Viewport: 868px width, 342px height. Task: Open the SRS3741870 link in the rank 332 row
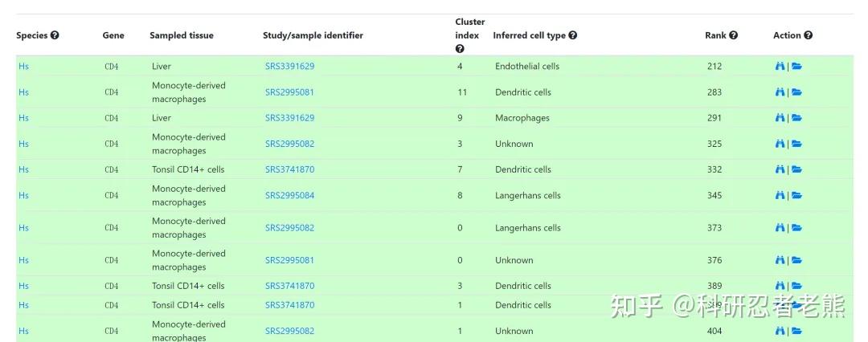click(289, 169)
